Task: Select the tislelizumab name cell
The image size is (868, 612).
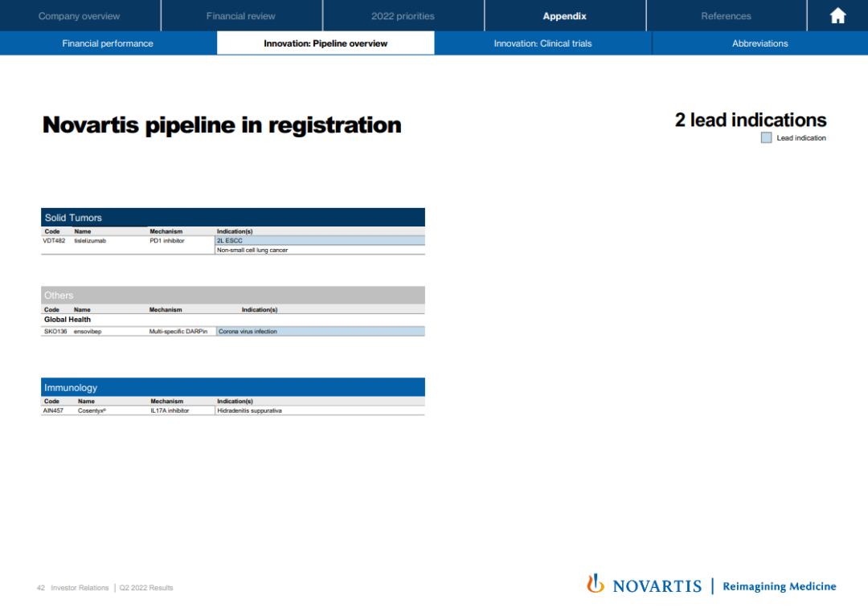Action: point(90,241)
